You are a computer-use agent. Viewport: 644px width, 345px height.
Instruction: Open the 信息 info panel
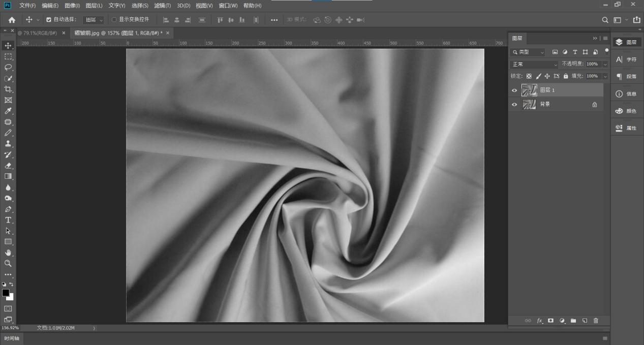(626, 94)
